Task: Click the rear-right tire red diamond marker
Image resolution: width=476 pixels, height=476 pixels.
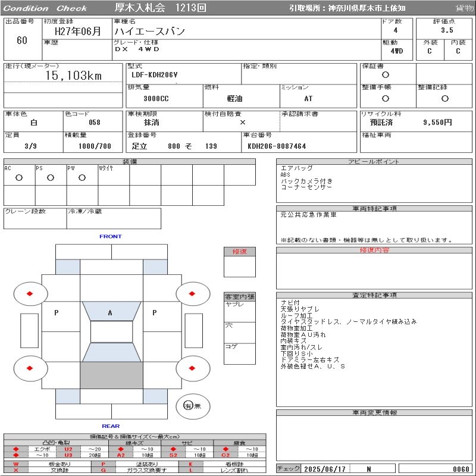Action: 192,368
